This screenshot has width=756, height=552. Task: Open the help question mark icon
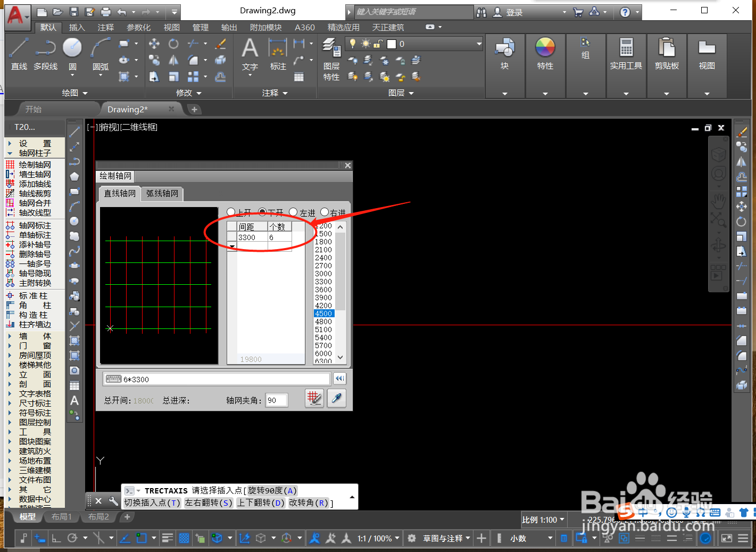coord(625,12)
